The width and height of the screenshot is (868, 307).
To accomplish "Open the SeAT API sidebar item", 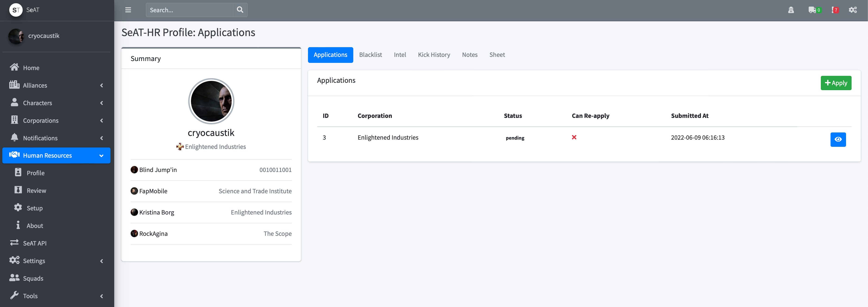I will click(x=34, y=243).
